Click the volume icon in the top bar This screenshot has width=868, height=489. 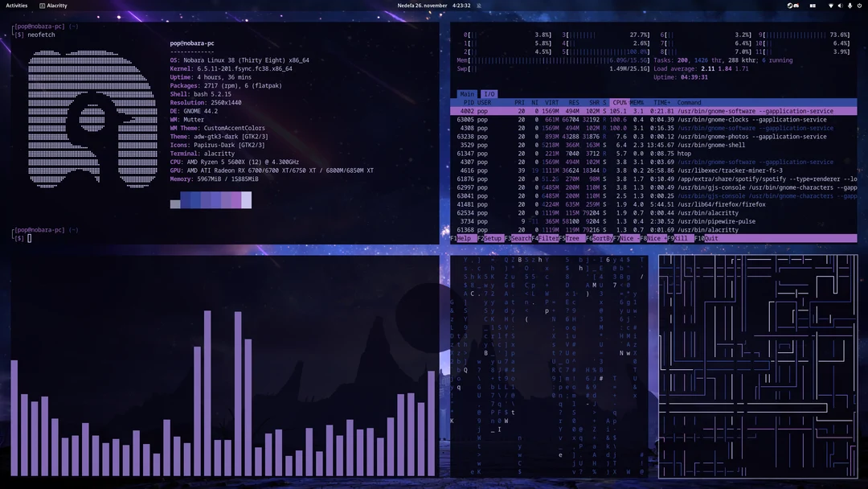tap(840, 6)
